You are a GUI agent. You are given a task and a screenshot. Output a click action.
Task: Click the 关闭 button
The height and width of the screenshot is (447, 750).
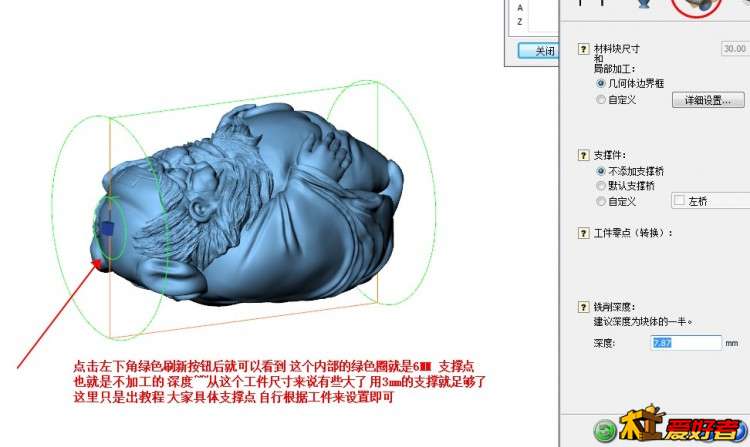pos(544,51)
